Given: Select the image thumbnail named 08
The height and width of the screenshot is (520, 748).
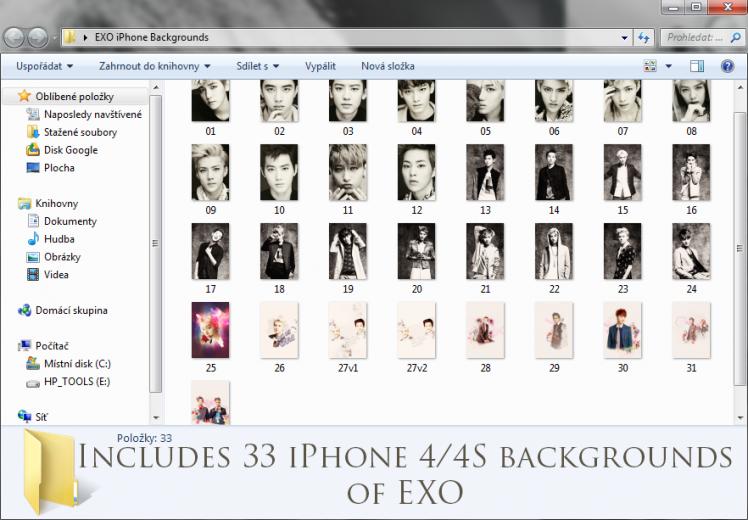Looking at the screenshot, I should pyautogui.click(x=691, y=100).
